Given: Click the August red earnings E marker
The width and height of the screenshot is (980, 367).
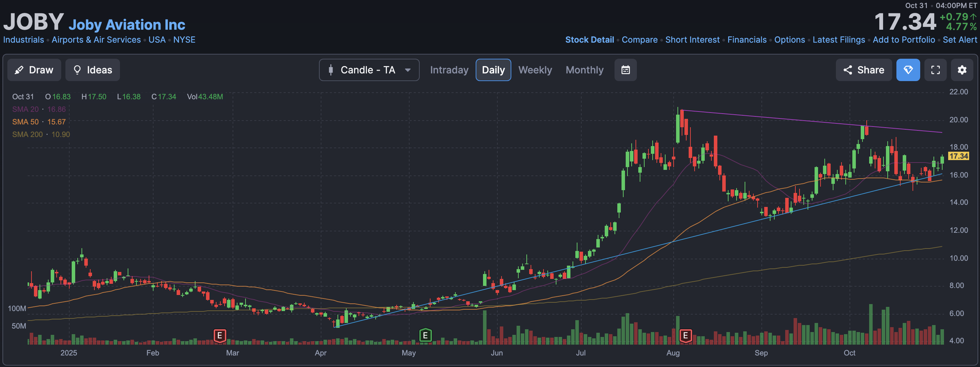Looking at the screenshot, I should tap(685, 336).
